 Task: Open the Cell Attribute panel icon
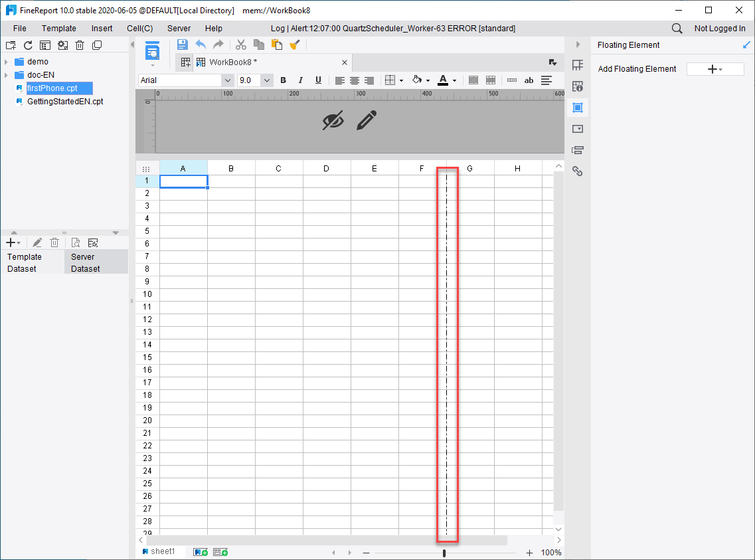[x=577, y=86]
